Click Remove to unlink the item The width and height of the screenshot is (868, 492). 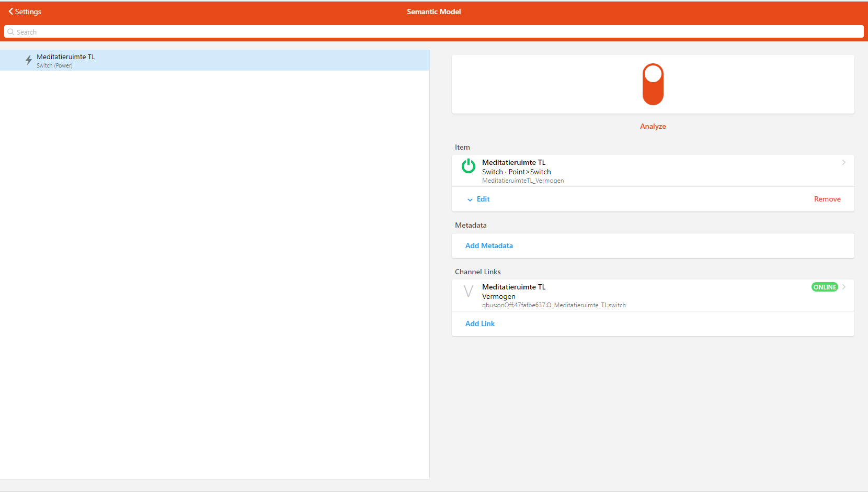[827, 199]
